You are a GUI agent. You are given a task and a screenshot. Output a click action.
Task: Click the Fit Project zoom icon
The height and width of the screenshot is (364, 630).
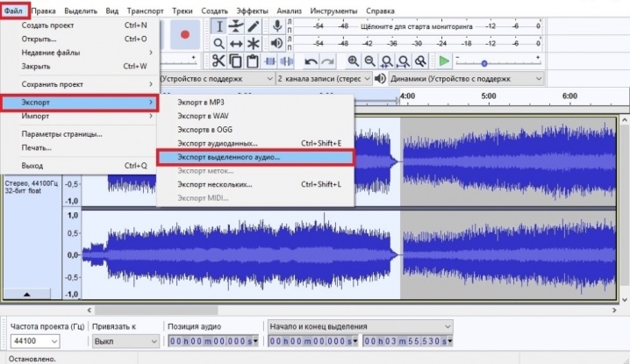point(404,61)
